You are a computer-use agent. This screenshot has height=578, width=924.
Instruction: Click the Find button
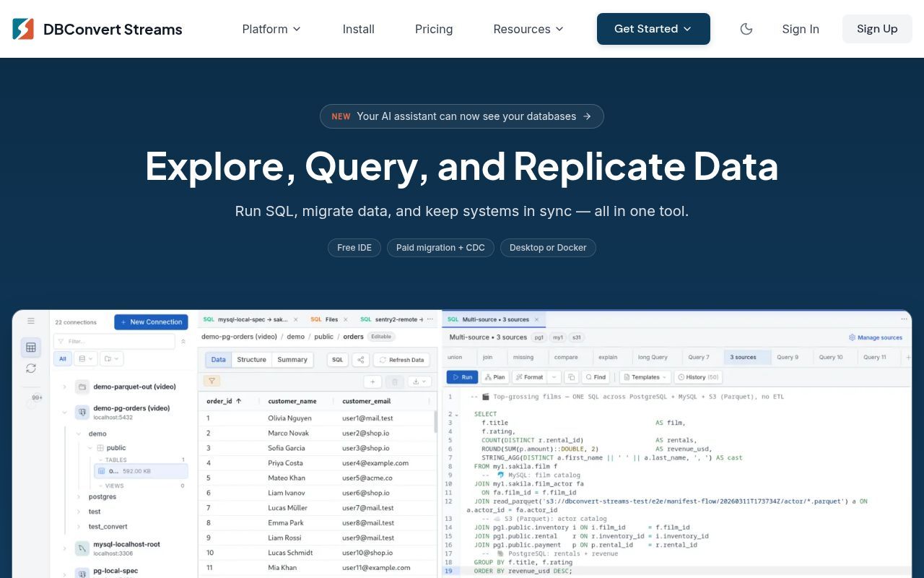[x=596, y=377]
